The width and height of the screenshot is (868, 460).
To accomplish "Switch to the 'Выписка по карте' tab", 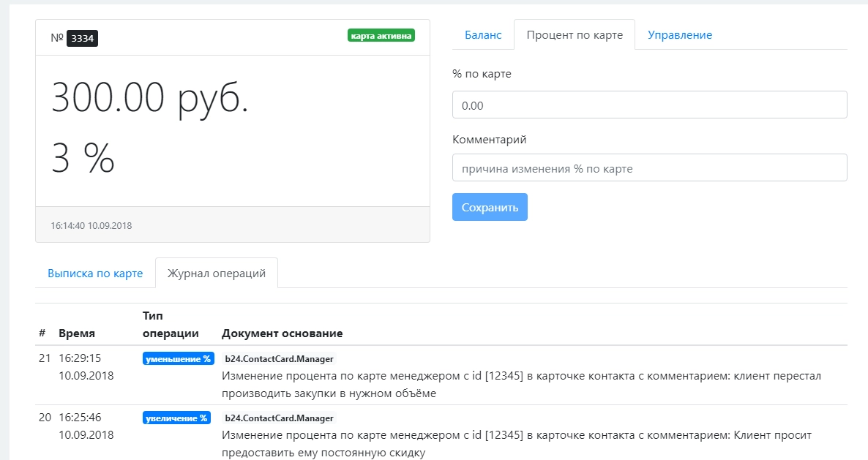I will 96,273.
